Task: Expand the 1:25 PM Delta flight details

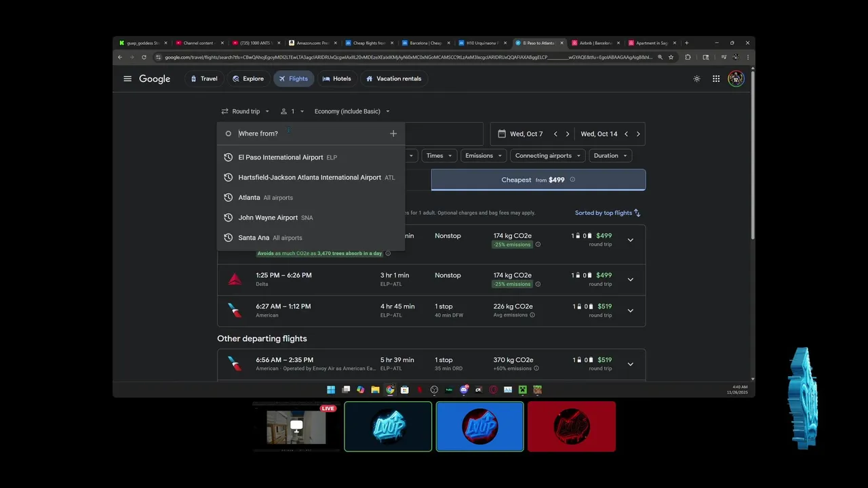Action: pyautogui.click(x=630, y=279)
